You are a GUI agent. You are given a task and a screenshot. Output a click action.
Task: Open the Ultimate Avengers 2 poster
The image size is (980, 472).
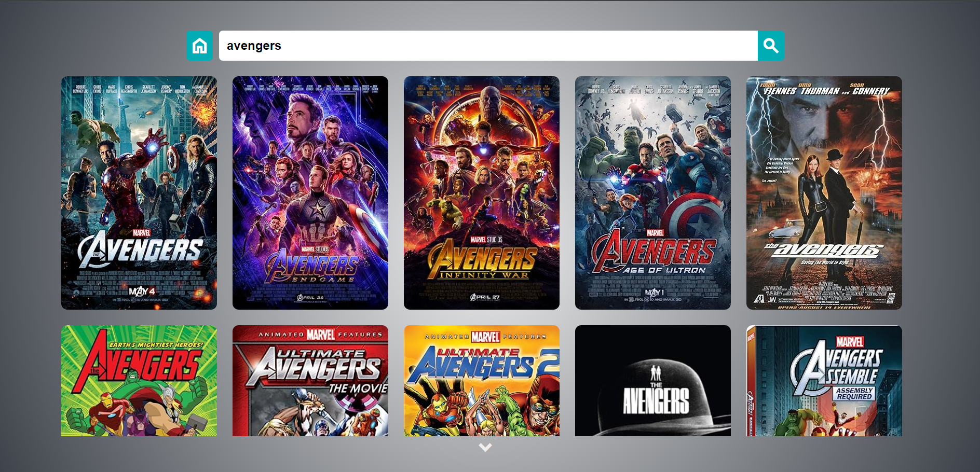(482, 381)
